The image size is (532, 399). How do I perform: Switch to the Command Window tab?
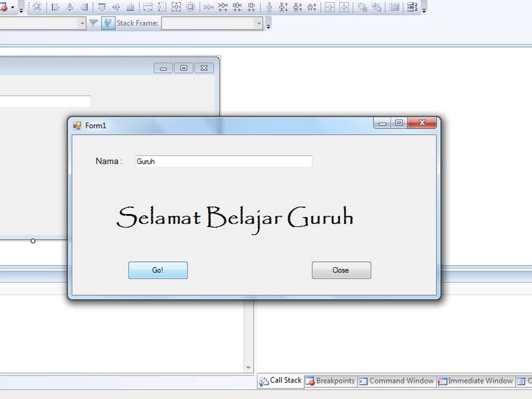397,381
